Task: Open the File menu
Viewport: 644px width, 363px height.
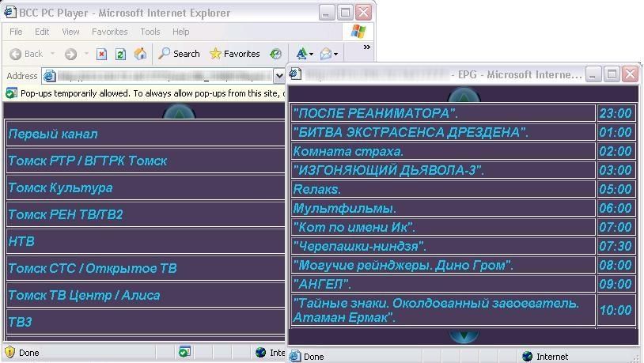Action: [x=16, y=32]
